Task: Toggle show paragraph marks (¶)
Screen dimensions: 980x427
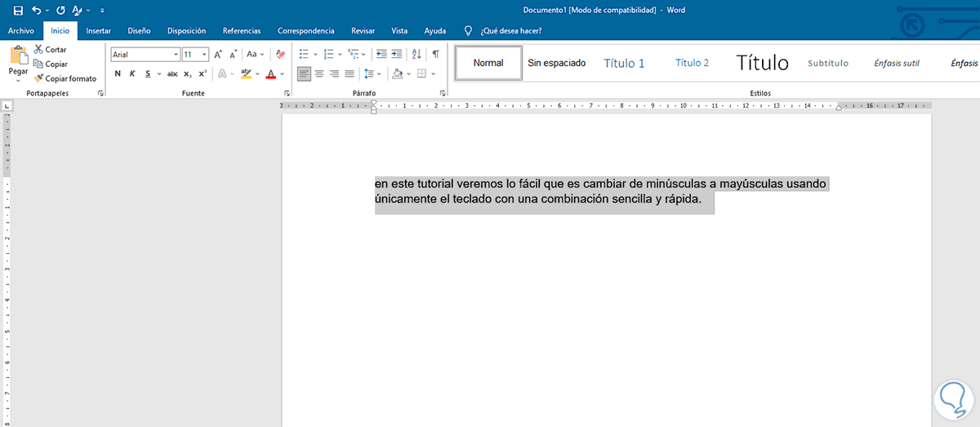Action: coord(436,55)
